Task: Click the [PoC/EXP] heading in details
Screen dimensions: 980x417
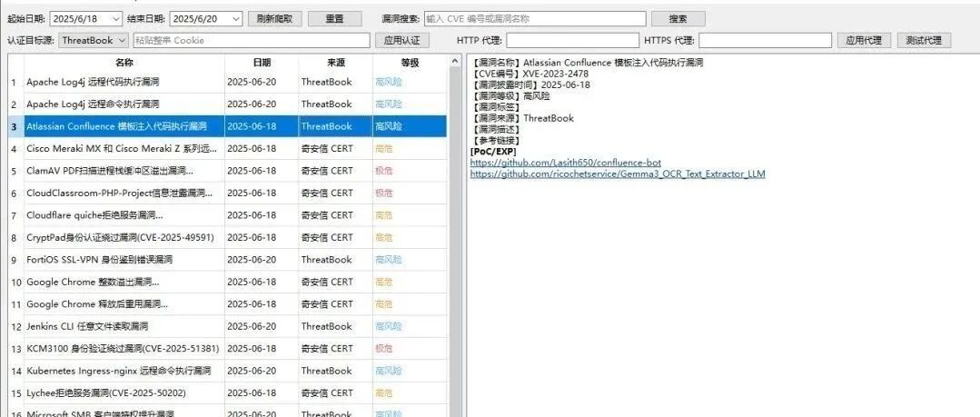Action: pyautogui.click(x=493, y=152)
